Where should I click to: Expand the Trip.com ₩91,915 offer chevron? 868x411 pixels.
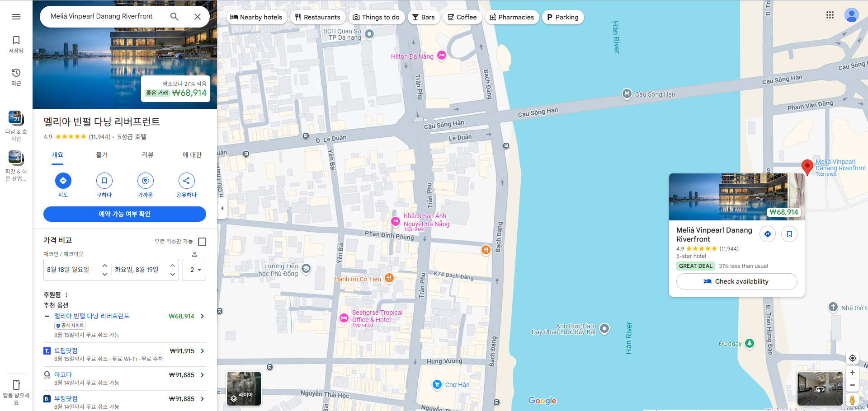[x=202, y=351]
